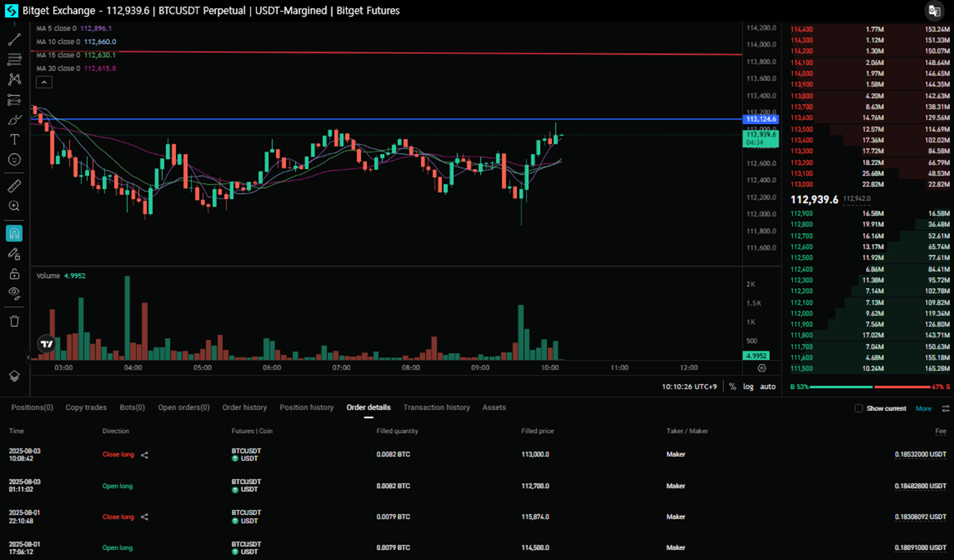Image resolution: width=954 pixels, height=560 pixels.
Task: Open the 10:10:26 UTC+9 timezone menu
Action: [689, 387]
